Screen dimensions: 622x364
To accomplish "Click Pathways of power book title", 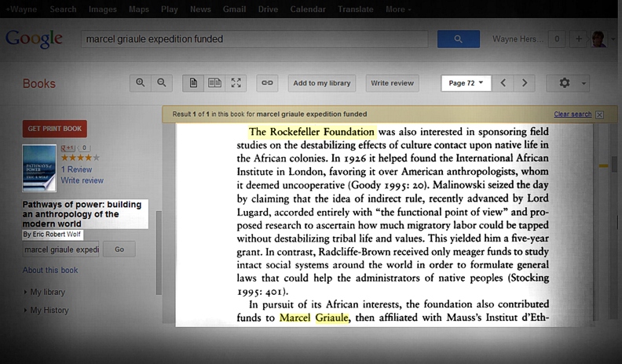I will tap(82, 214).
